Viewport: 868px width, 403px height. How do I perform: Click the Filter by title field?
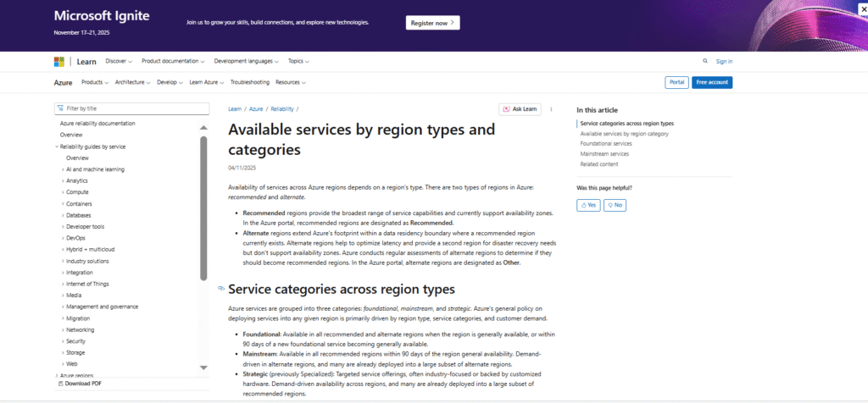pos(131,108)
